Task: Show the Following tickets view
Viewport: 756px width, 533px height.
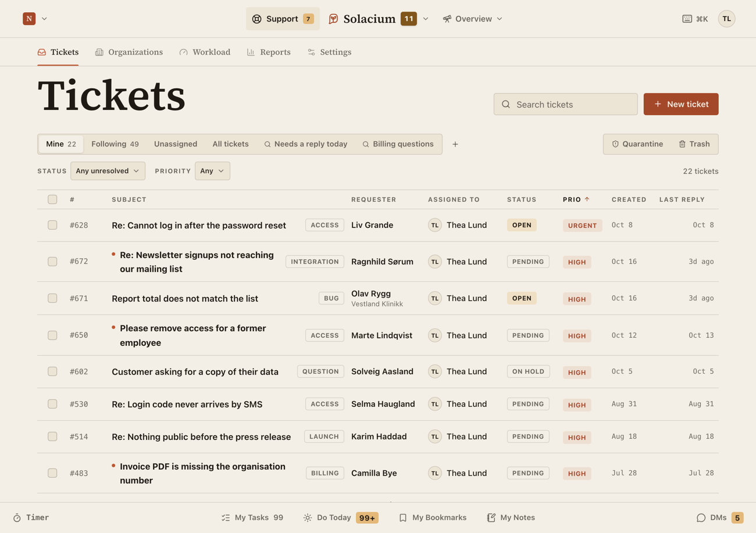Action: [x=115, y=144]
